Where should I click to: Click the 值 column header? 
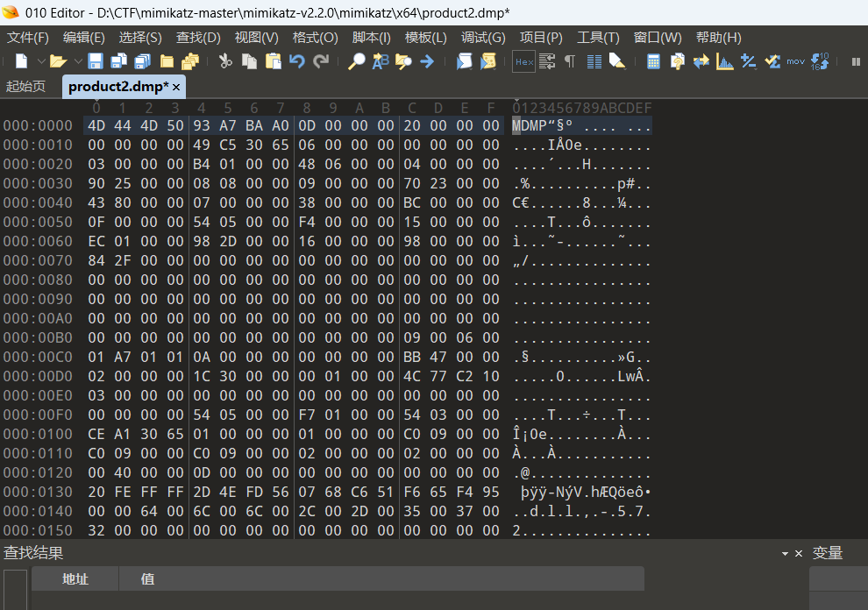coord(147,579)
